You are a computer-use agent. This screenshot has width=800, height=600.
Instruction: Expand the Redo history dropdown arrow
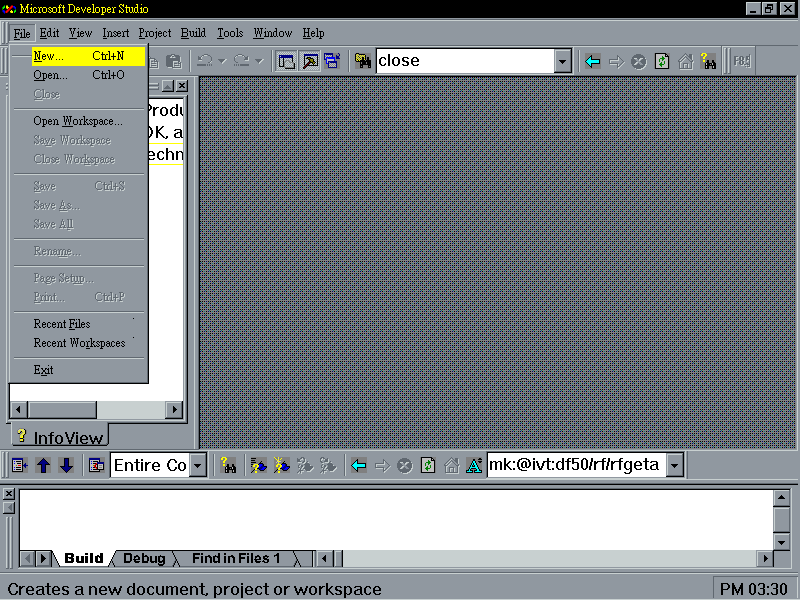click(x=259, y=61)
